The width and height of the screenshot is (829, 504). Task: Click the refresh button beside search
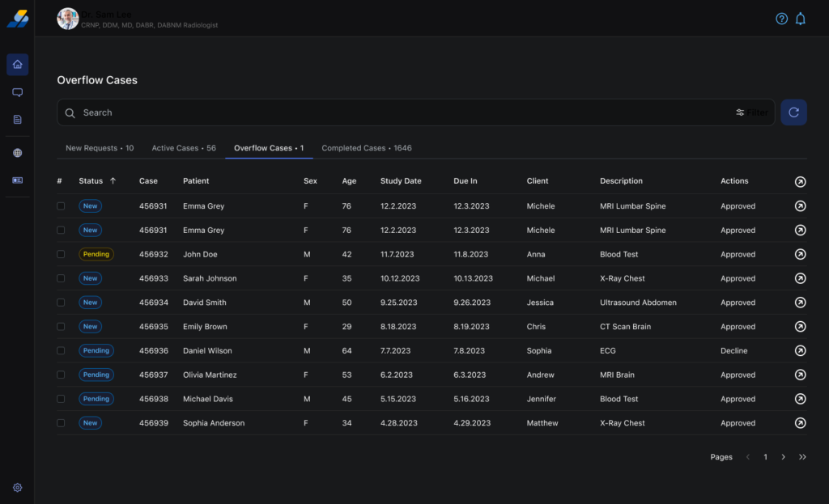pyautogui.click(x=793, y=112)
